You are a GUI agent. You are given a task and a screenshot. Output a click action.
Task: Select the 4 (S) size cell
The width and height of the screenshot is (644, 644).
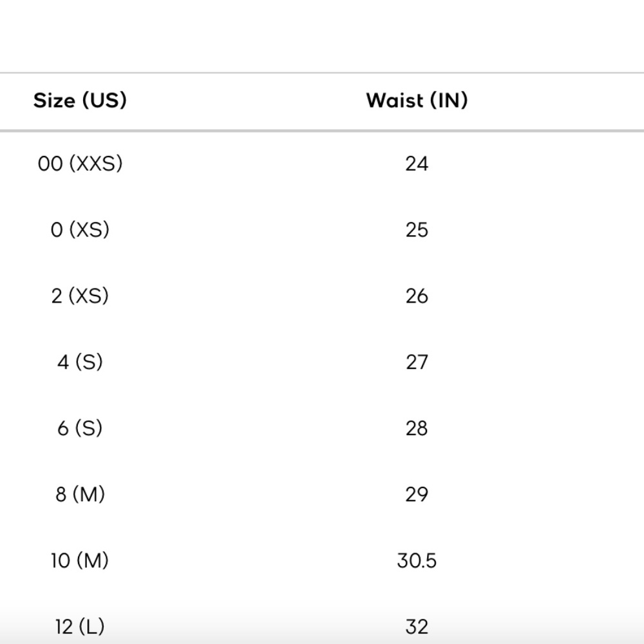80,362
